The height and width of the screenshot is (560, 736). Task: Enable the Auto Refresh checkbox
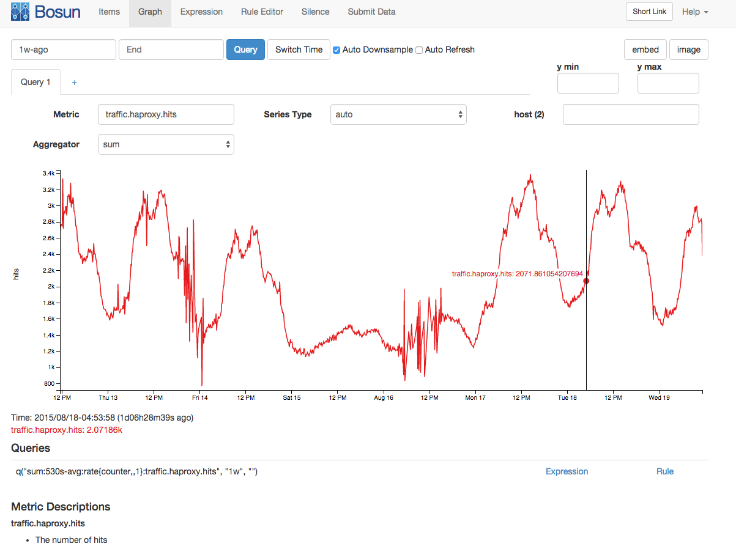tap(419, 50)
